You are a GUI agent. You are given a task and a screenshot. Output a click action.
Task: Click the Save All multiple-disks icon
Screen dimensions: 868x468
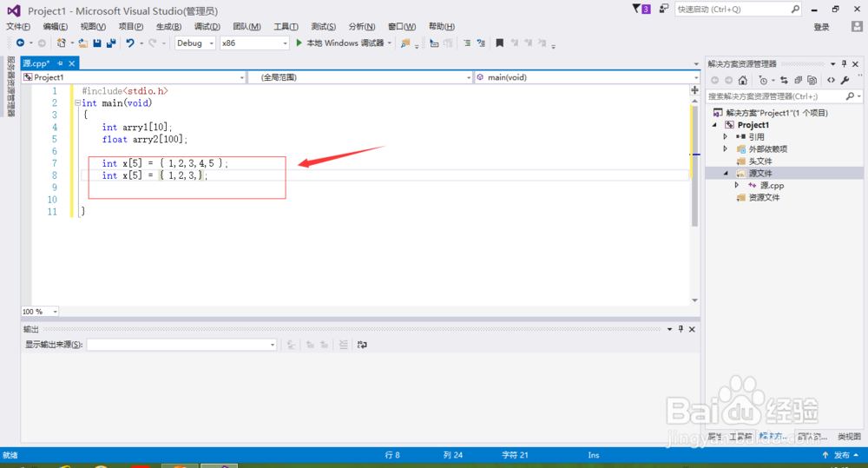coord(111,43)
